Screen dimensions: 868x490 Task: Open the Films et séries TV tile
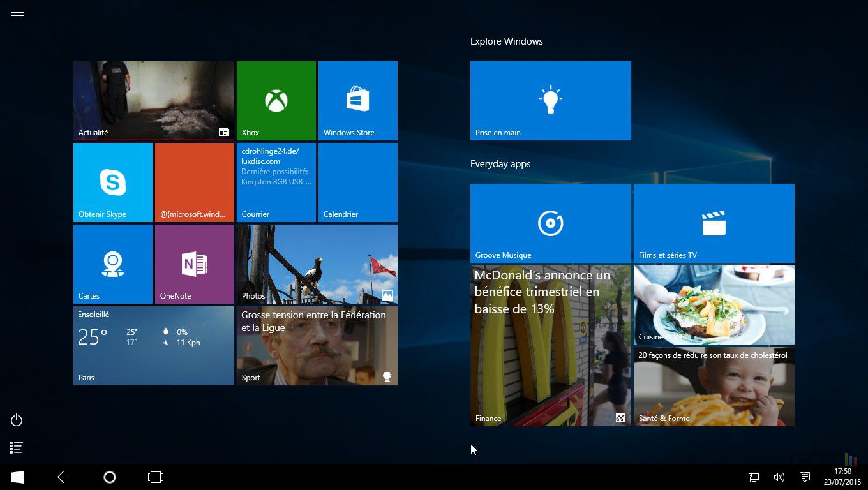tap(714, 223)
